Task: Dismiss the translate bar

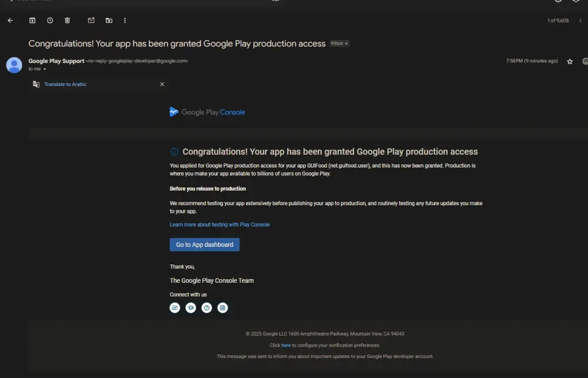Action: [162, 84]
